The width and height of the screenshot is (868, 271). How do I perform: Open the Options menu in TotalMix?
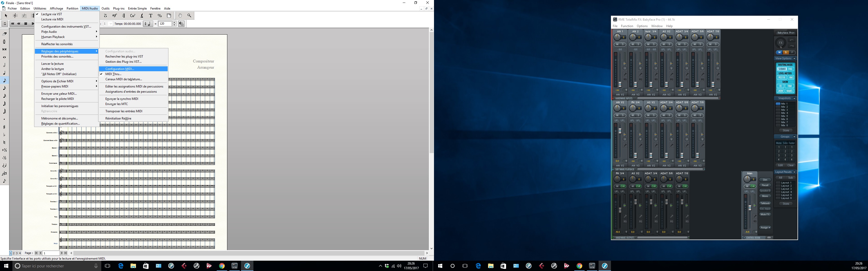[x=642, y=26]
